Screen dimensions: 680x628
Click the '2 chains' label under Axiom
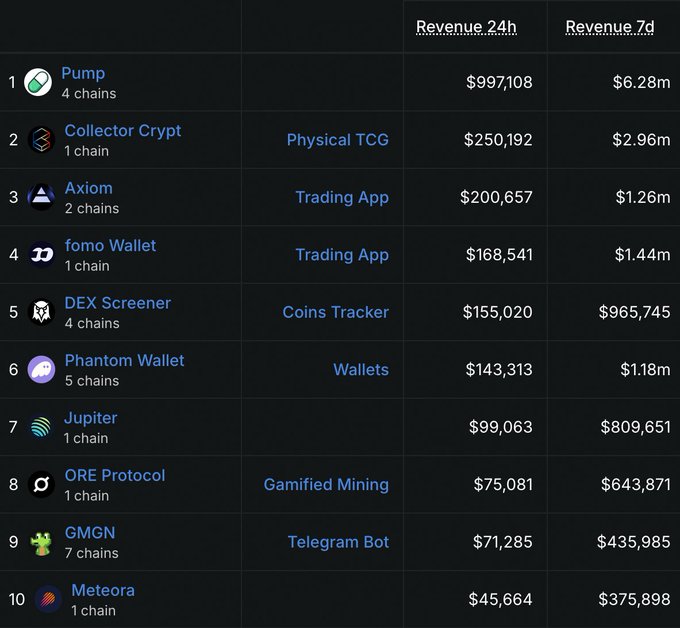(x=92, y=209)
